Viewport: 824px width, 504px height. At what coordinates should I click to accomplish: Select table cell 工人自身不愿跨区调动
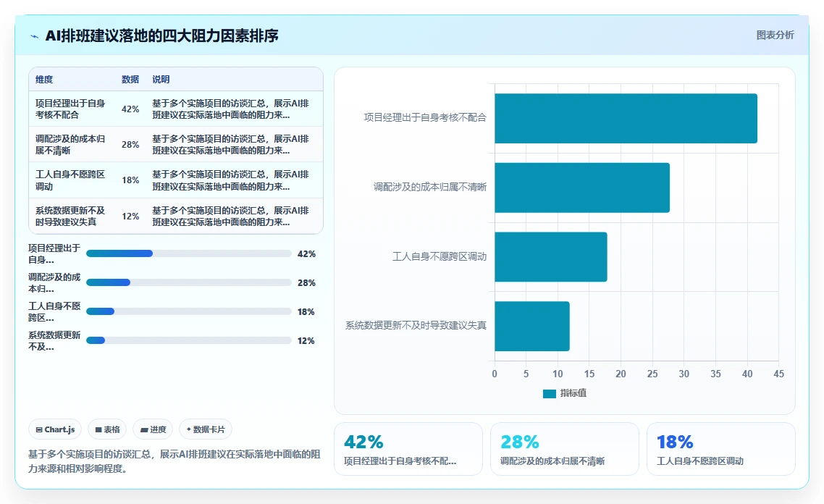[70, 180]
